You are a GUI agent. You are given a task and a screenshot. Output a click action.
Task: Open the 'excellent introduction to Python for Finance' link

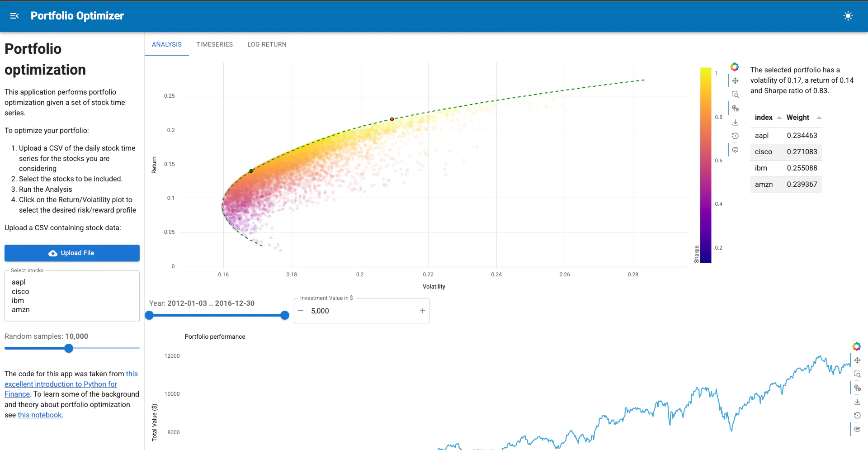coord(61,384)
